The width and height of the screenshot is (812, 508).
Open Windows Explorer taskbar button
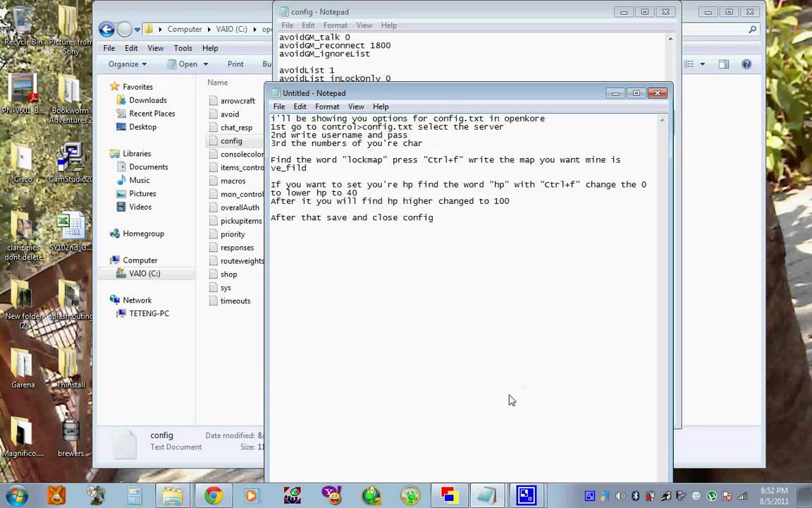[x=173, y=495]
